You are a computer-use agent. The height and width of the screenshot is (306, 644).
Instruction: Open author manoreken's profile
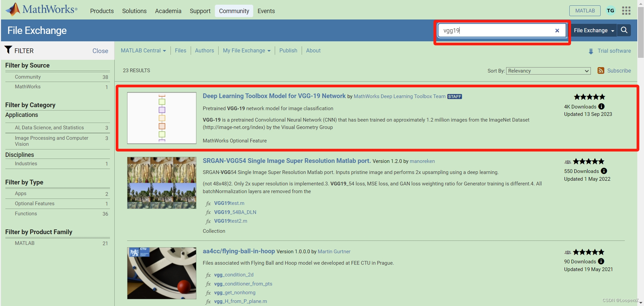[x=422, y=161]
